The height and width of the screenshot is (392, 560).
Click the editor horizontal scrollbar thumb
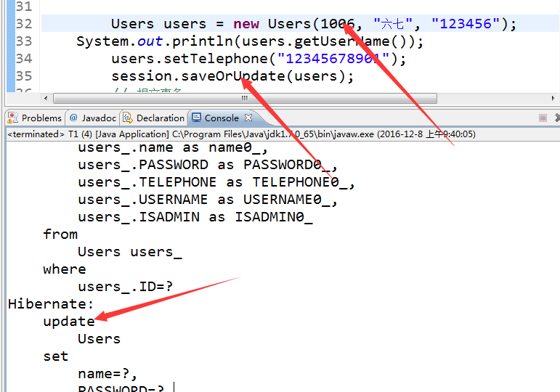click(x=245, y=98)
